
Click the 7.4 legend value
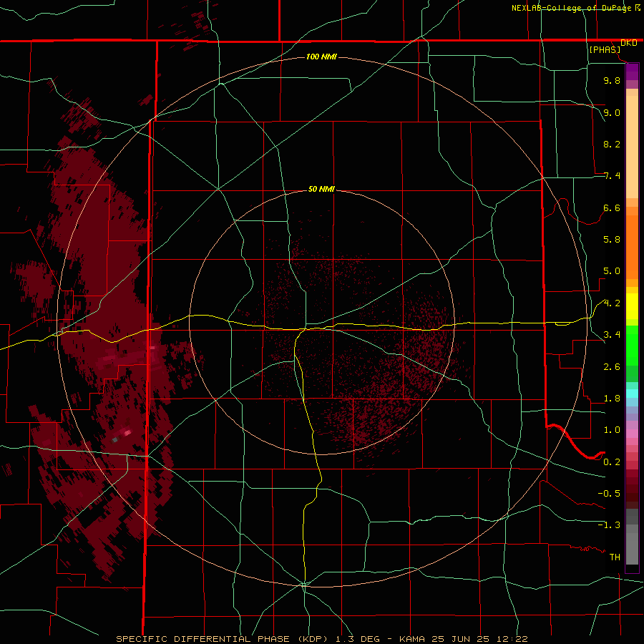(612, 176)
